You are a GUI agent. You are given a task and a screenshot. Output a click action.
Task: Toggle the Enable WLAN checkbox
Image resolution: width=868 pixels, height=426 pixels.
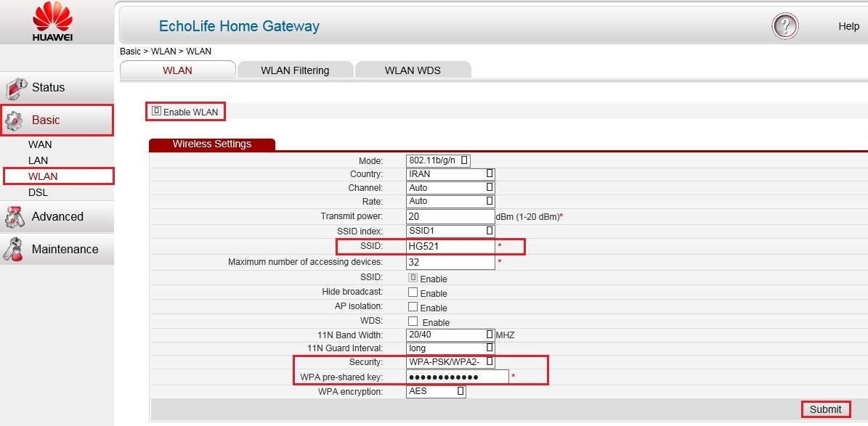point(156,112)
